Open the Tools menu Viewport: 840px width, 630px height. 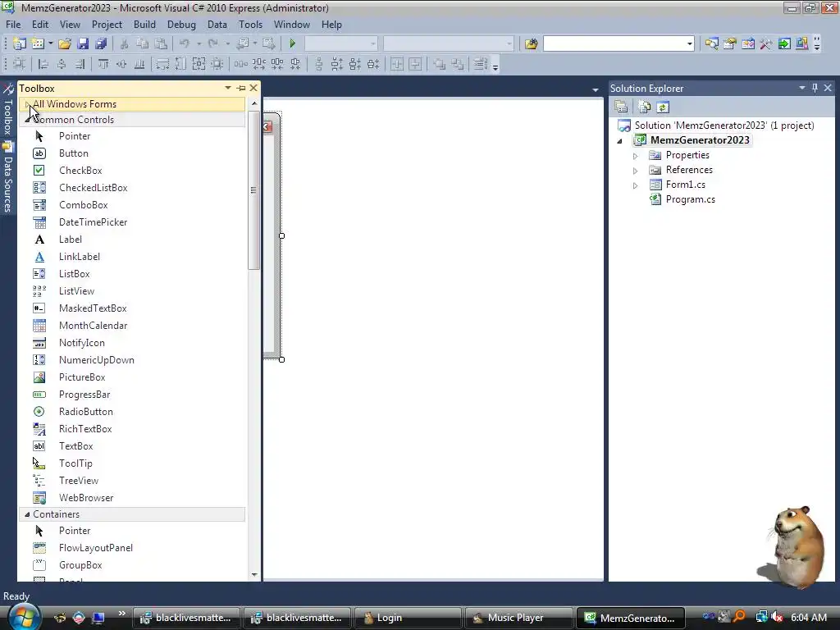[250, 25]
